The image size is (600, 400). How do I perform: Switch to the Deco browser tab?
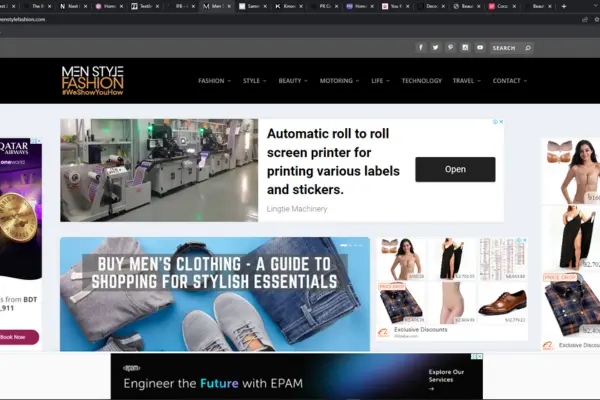(430, 7)
